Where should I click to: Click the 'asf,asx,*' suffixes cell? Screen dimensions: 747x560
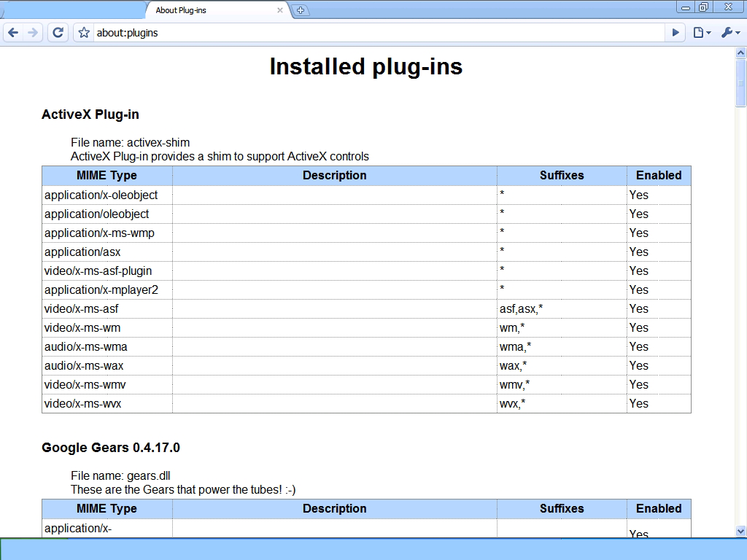pos(562,309)
